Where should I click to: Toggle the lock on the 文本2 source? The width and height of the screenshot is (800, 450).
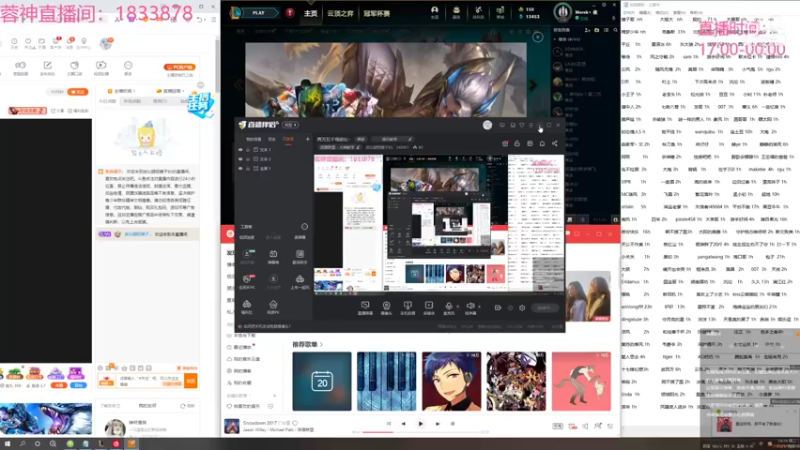point(248,159)
